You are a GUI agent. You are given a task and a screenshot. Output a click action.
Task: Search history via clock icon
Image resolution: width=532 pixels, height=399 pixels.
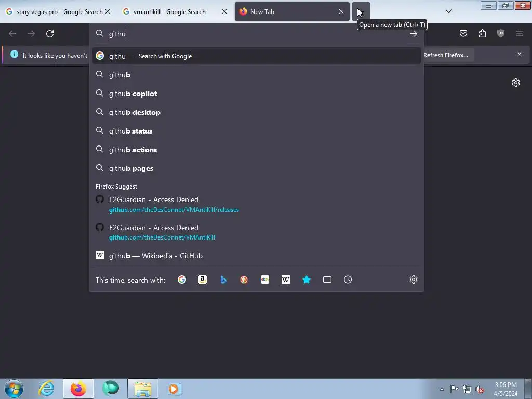pyautogui.click(x=348, y=280)
